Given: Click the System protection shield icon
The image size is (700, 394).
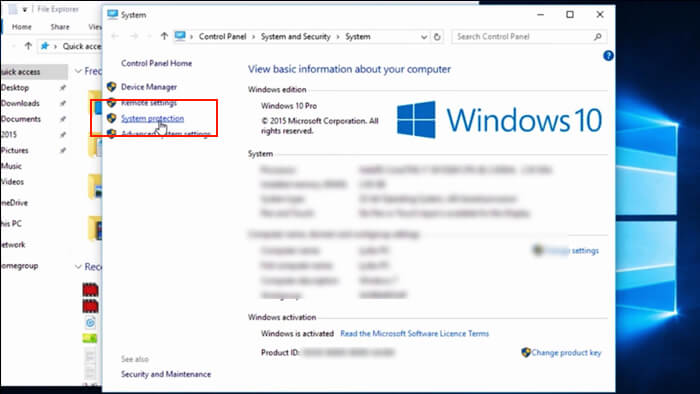Looking at the screenshot, I should (112, 118).
